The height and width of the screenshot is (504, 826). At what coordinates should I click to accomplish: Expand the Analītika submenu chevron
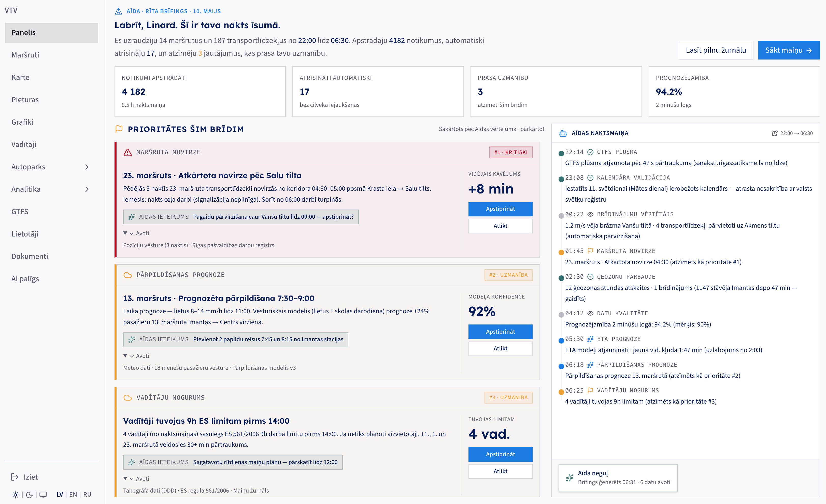pyautogui.click(x=87, y=189)
